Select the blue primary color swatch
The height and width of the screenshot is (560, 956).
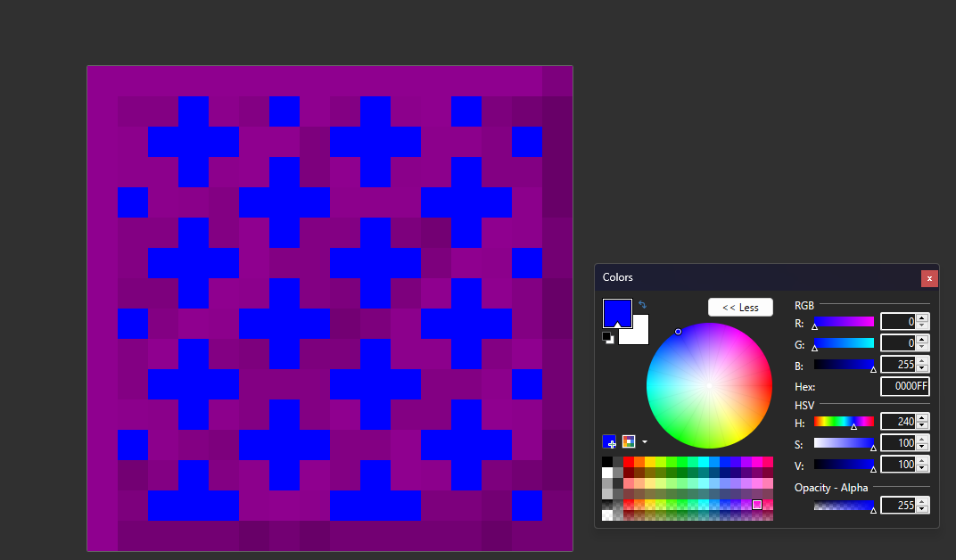point(616,311)
